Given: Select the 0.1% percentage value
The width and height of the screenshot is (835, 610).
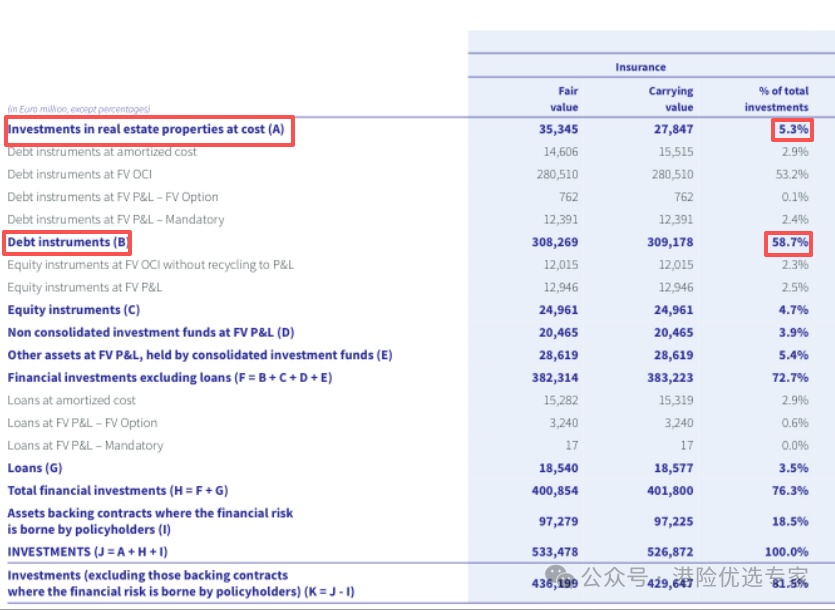Looking at the screenshot, I should click(795, 197).
